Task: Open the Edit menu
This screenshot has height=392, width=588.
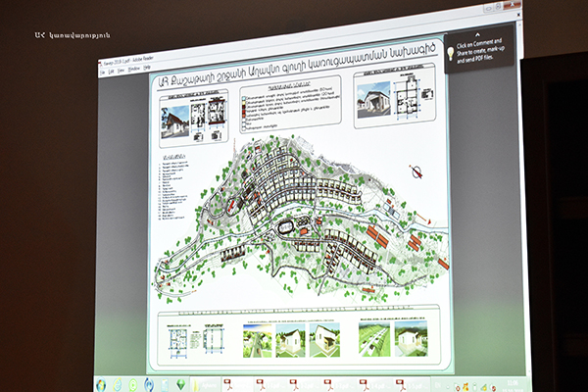Action: tap(111, 71)
